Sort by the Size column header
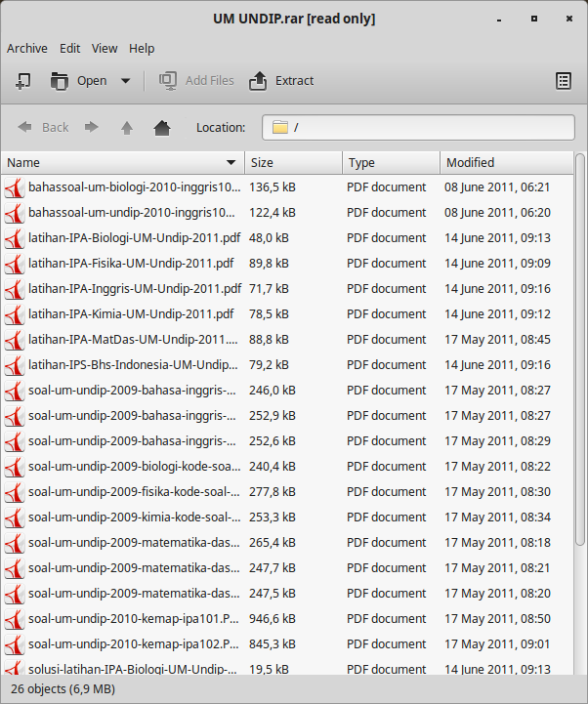Viewport: 588px width, 704px height. click(x=293, y=162)
